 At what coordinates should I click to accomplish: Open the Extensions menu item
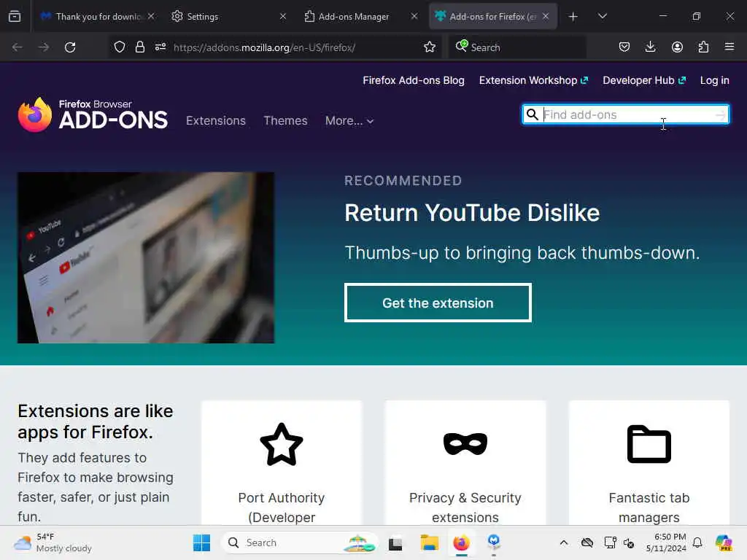point(216,121)
